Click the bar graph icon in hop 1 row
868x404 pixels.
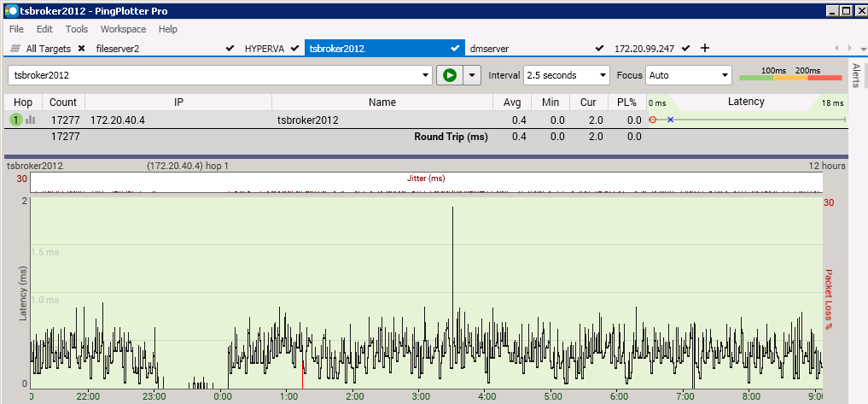(x=31, y=120)
